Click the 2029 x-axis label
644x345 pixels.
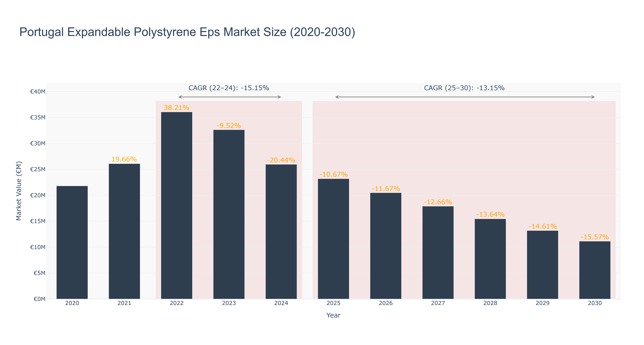coord(542,303)
